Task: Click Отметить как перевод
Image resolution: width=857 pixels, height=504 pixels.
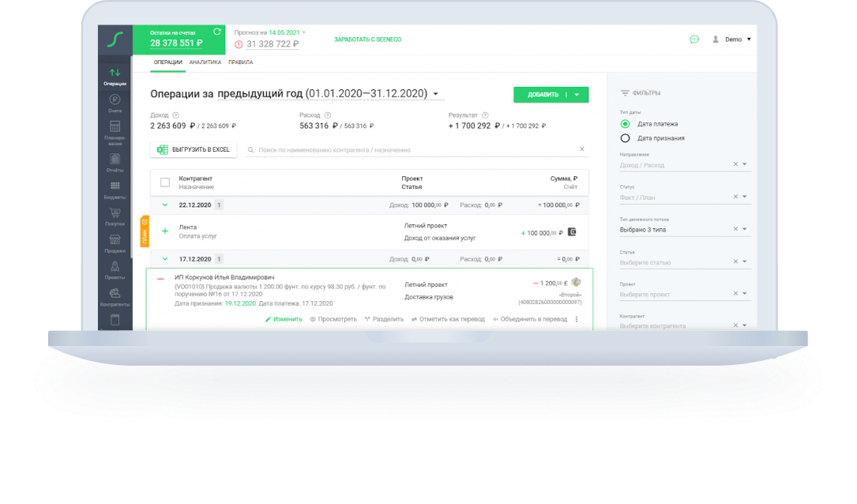Action: tap(448, 319)
